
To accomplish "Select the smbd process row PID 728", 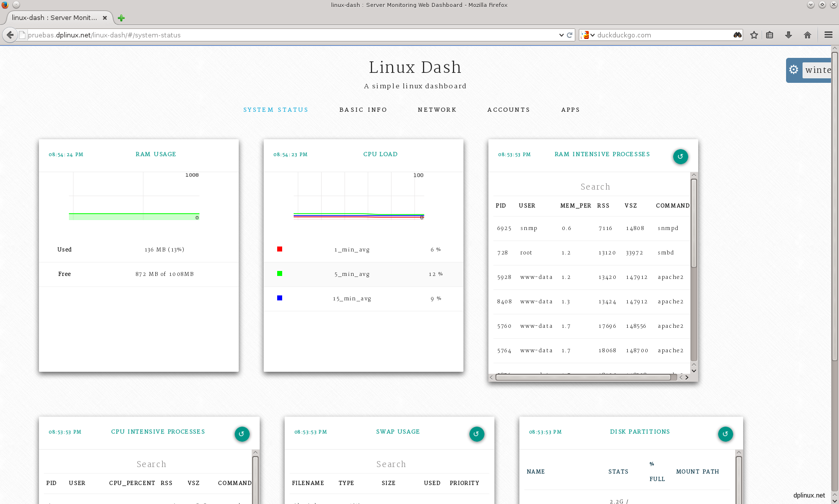I will click(x=592, y=253).
